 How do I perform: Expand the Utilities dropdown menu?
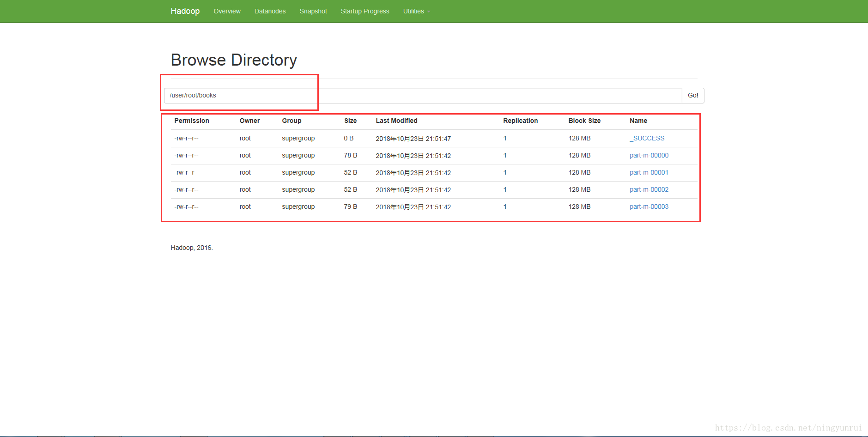(x=416, y=11)
